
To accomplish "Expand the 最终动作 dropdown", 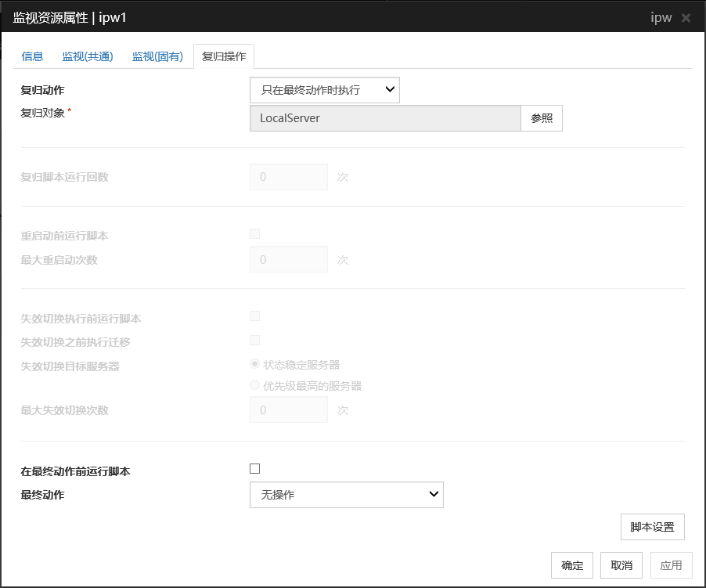I will pyautogui.click(x=347, y=495).
